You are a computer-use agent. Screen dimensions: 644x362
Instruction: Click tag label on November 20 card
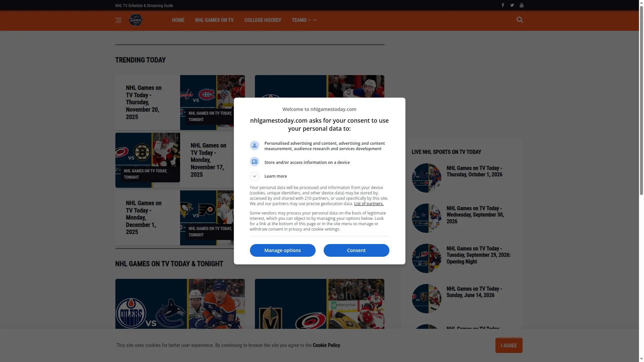(210, 116)
